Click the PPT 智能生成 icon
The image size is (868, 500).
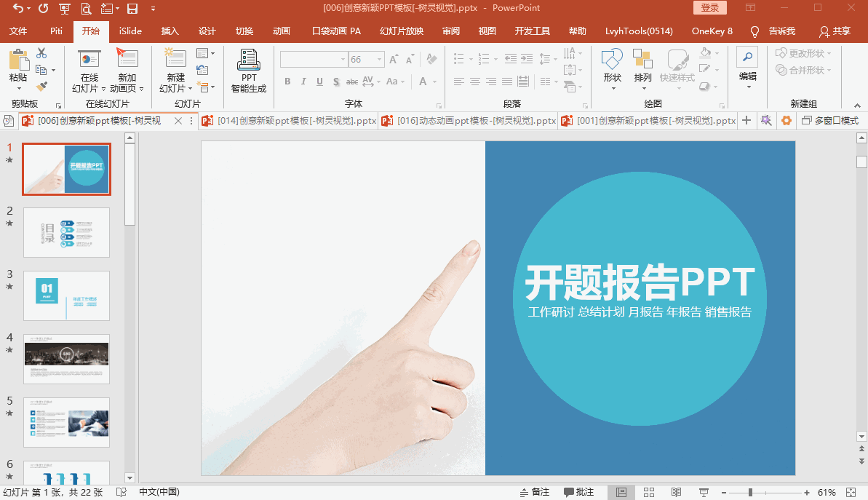point(249,71)
